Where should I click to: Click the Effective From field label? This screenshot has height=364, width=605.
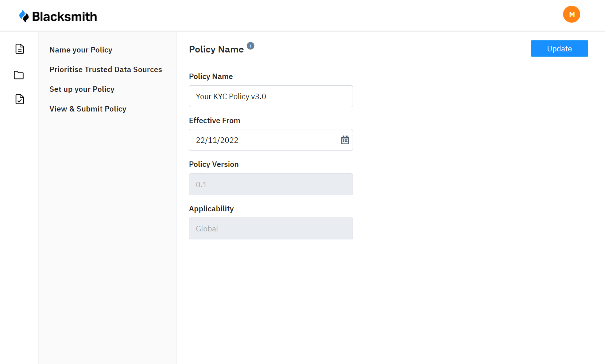point(214,121)
